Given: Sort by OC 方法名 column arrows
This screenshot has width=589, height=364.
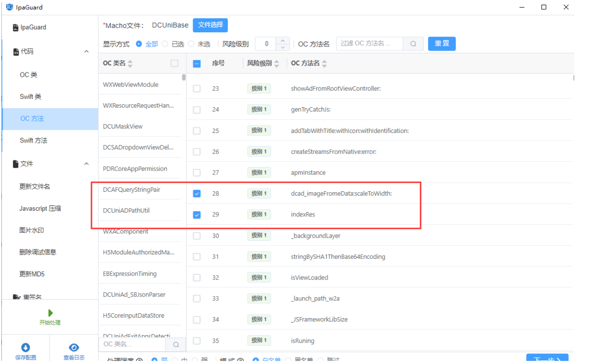Looking at the screenshot, I should [324, 64].
